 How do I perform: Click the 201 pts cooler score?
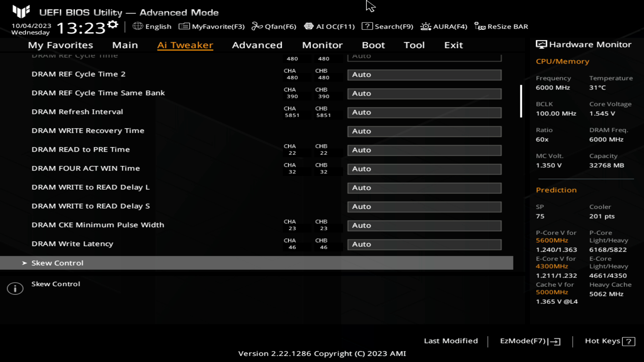(x=602, y=217)
